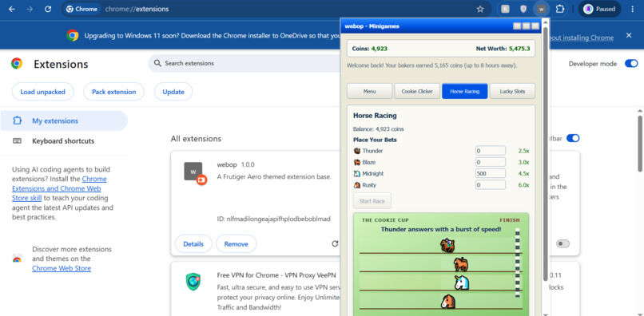Open the Chrome three-dot menu

[x=633, y=9]
